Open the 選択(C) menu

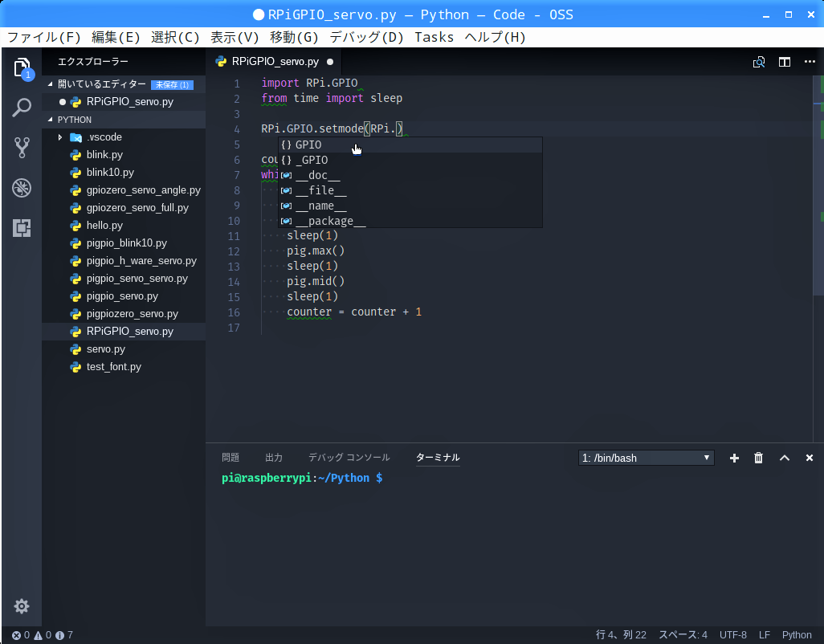[x=175, y=37]
